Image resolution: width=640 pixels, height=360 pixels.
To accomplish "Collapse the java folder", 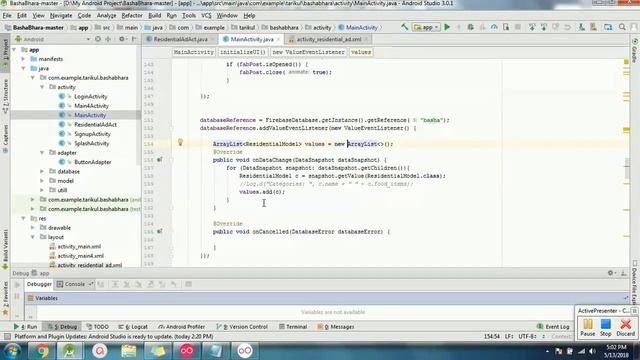I will pos(24,68).
